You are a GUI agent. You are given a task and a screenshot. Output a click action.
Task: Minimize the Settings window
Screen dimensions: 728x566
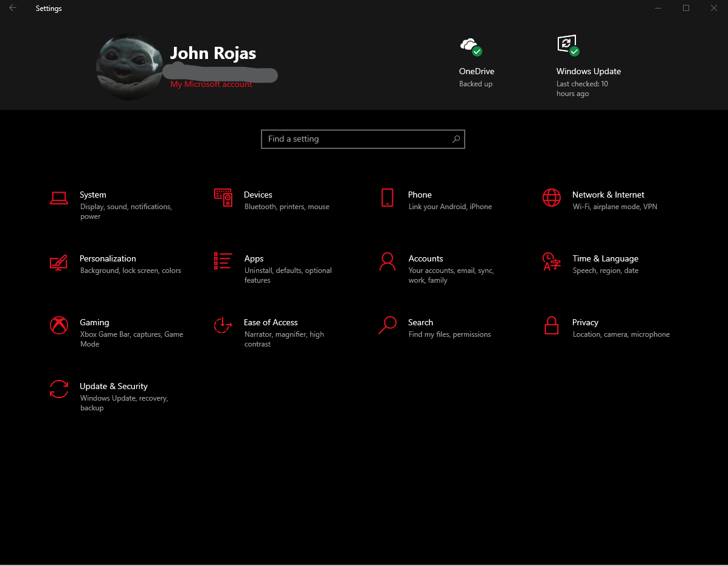[x=658, y=8]
